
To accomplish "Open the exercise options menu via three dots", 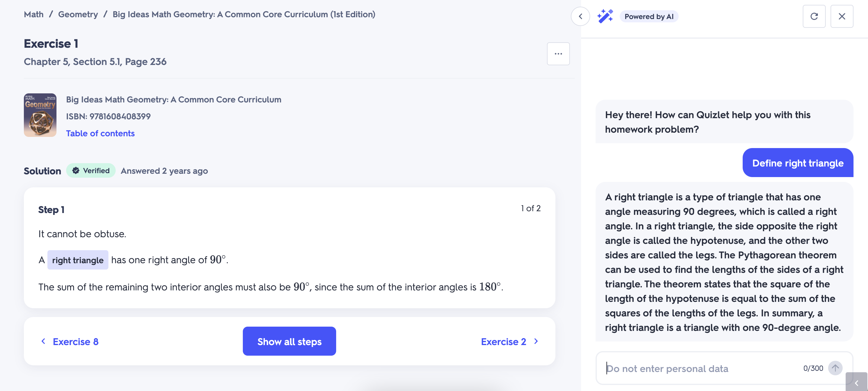I will 558,53.
